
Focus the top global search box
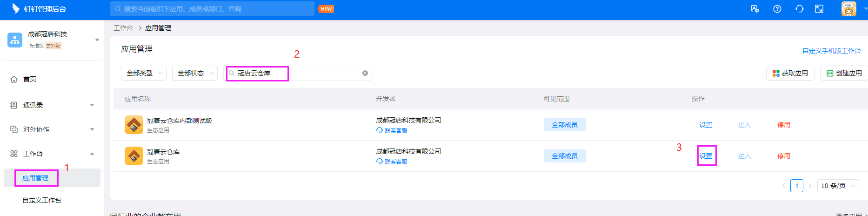click(212, 9)
